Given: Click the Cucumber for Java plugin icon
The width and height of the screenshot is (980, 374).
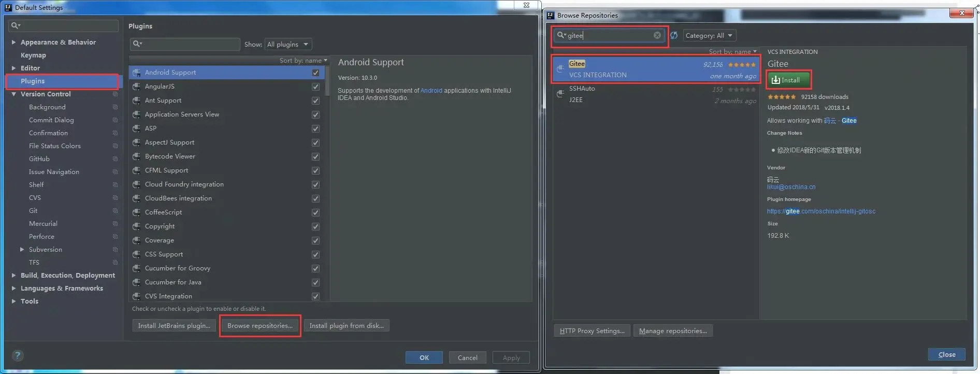Looking at the screenshot, I should click(137, 282).
